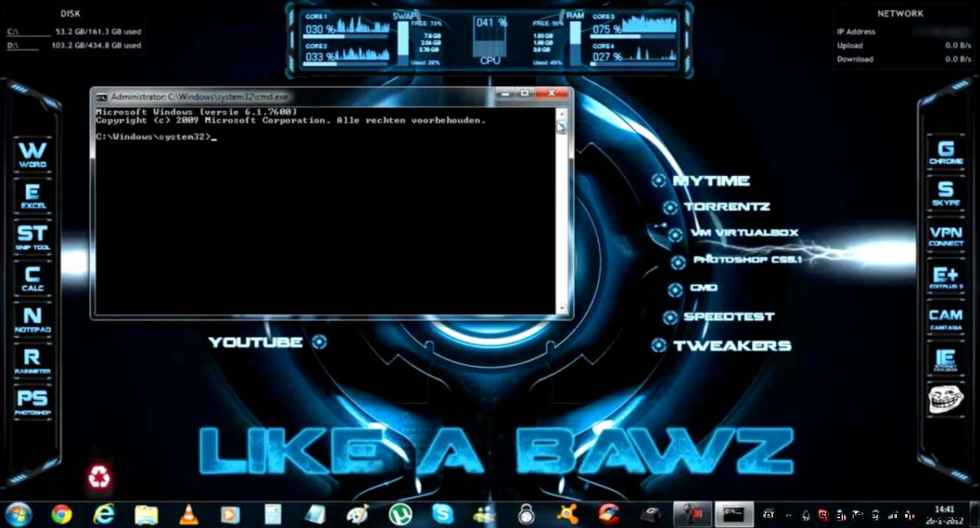980x528 pixels.
Task: Open EditPlus 3 shortcut
Action: [x=946, y=278]
